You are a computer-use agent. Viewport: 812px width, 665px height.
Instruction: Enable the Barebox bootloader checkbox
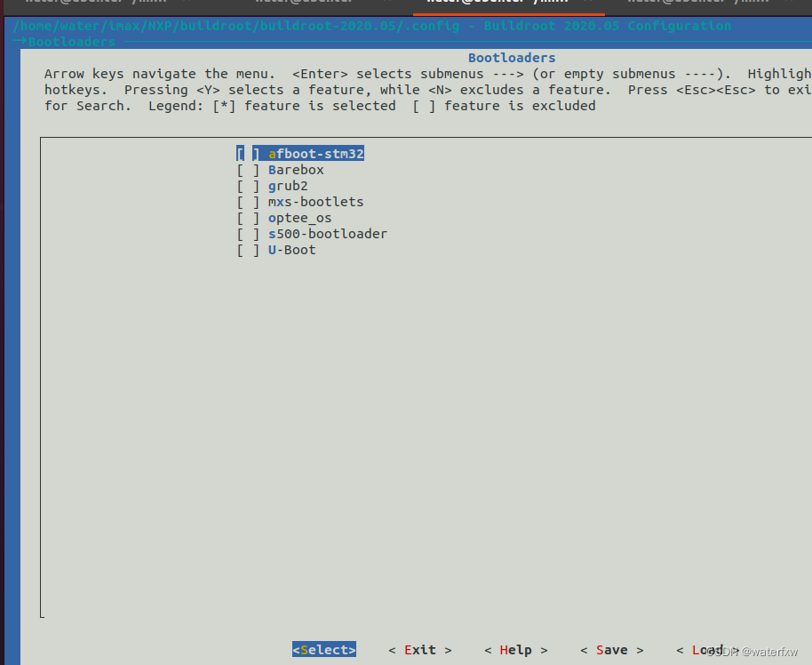point(248,170)
